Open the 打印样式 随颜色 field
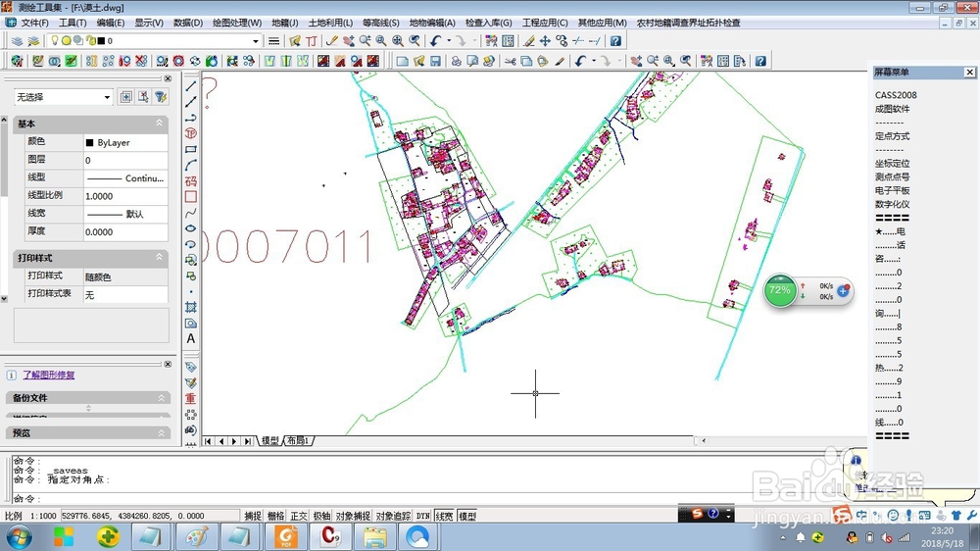The height and width of the screenshot is (551, 980). tap(125, 276)
